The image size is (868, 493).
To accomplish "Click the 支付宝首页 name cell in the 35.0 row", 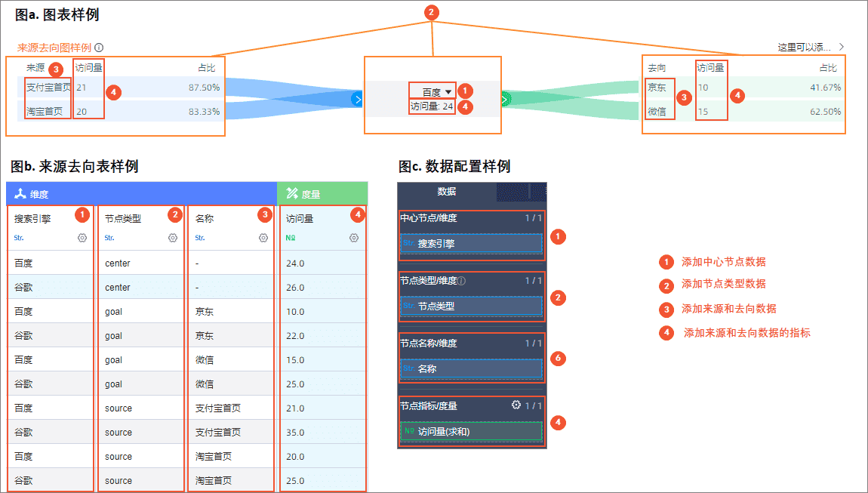I will click(x=218, y=432).
